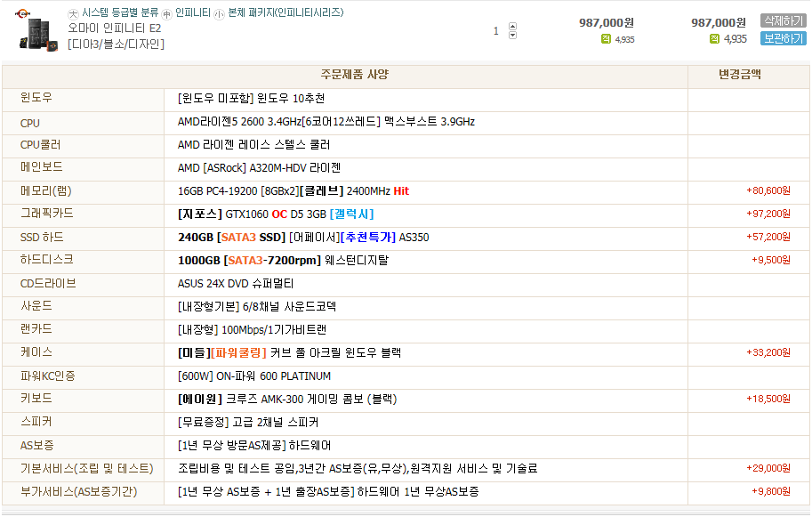Click the 파워KC인증 row label
This screenshot has width=812, height=517.
click(48, 376)
